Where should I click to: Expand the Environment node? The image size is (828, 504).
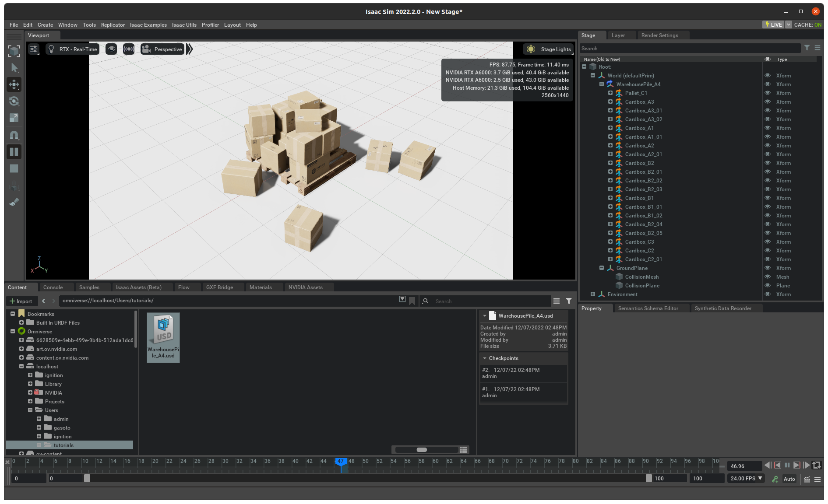(593, 294)
